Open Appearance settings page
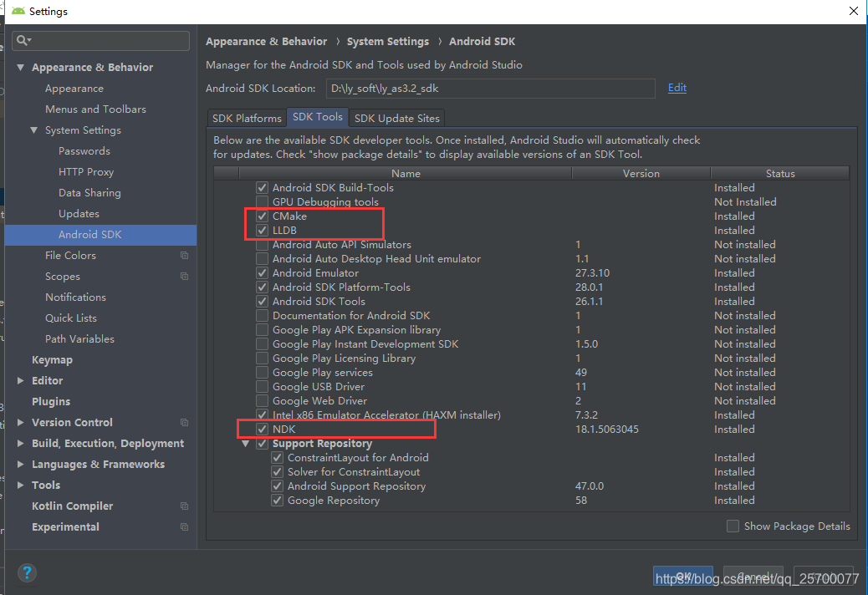Image resolution: width=868 pixels, height=595 pixels. click(x=74, y=89)
